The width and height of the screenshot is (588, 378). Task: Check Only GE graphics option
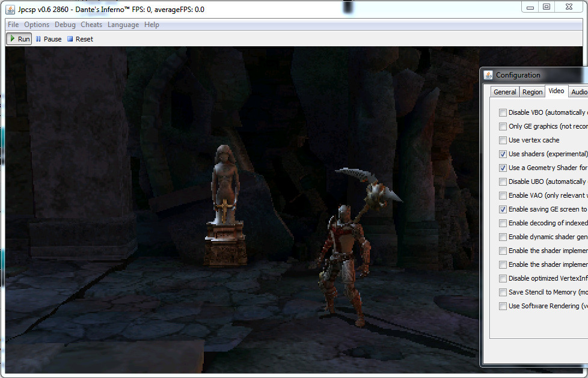pos(503,126)
